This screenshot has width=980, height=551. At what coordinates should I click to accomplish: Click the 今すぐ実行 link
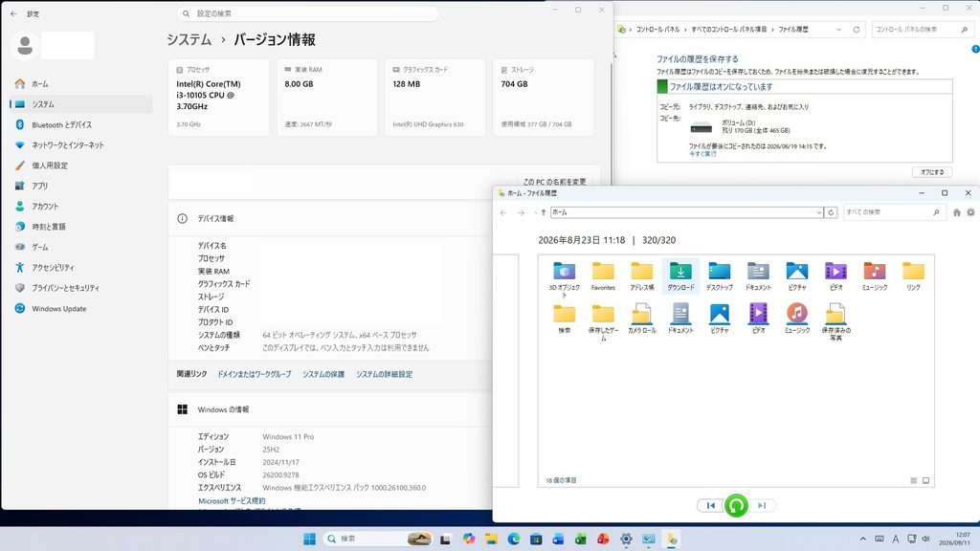click(702, 154)
